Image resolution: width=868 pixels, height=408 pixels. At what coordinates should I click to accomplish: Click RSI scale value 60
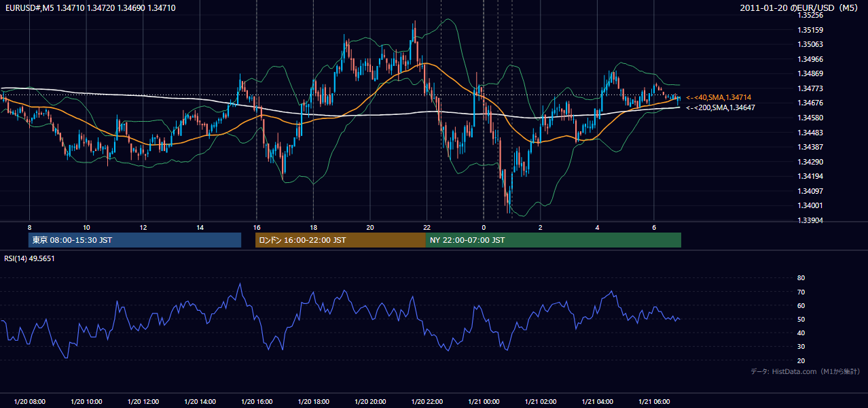coord(801,305)
